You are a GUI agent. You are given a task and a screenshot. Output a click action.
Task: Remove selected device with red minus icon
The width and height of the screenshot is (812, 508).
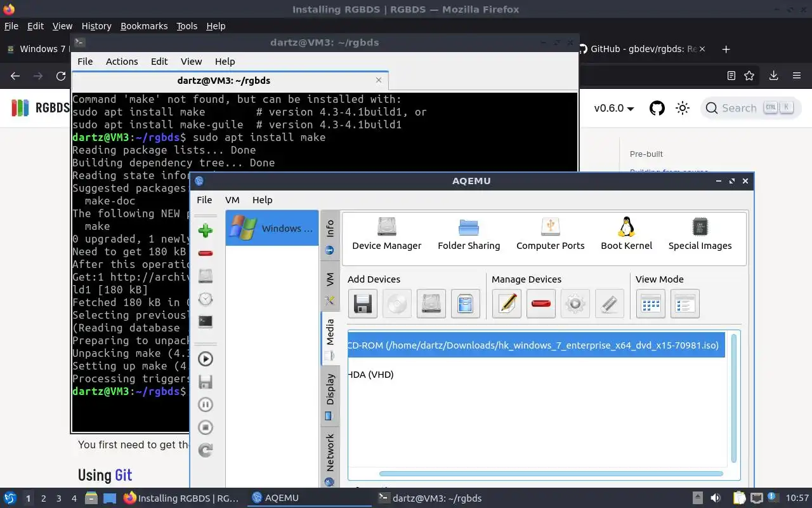tap(541, 304)
